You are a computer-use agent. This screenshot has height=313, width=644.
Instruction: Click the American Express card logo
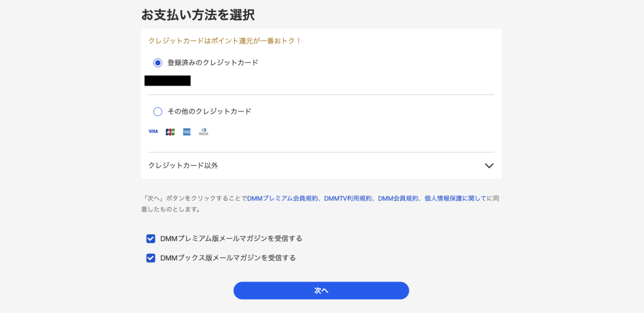187,132
